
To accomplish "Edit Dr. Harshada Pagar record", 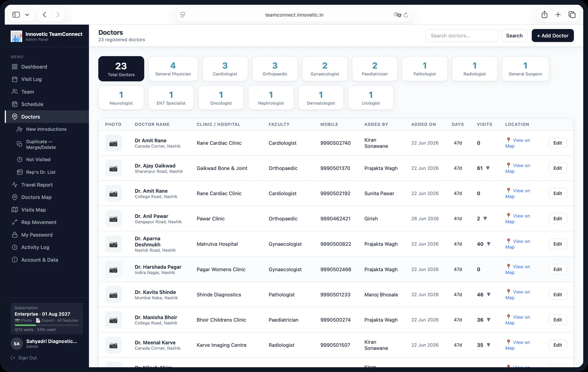I will tap(558, 269).
